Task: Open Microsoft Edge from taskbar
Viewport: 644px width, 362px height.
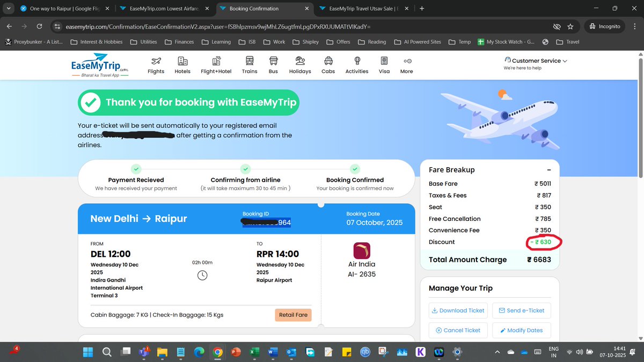Action: [199, 352]
